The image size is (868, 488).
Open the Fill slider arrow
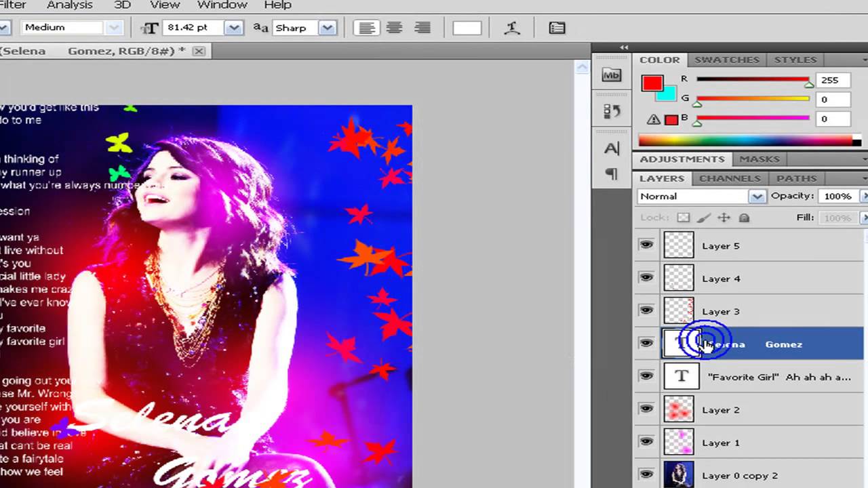(x=865, y=218)
